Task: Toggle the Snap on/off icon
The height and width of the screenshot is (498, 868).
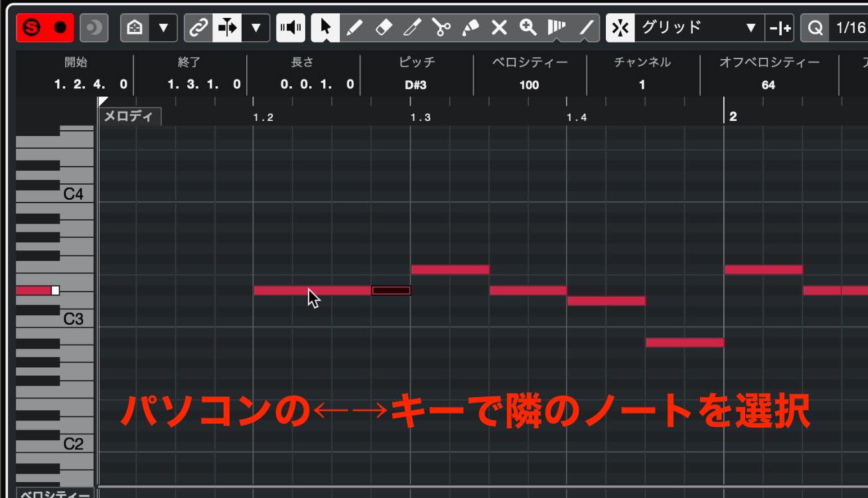Action: (620, 28)
